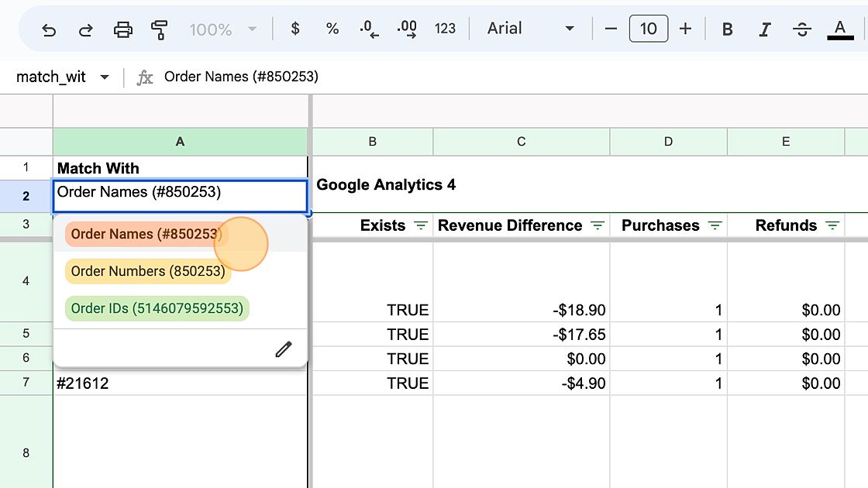Decrease decimal places icon
This screenshot has width=868, height=488.
click(369, 29)
